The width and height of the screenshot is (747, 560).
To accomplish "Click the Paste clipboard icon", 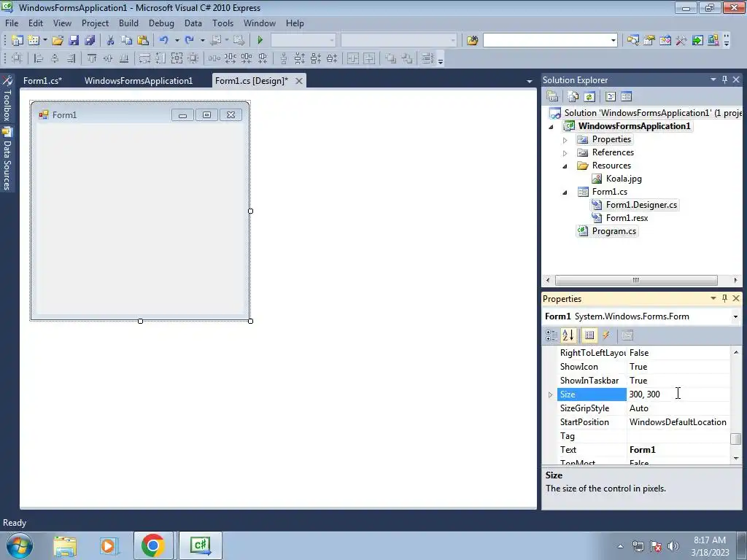I will 142,41.
